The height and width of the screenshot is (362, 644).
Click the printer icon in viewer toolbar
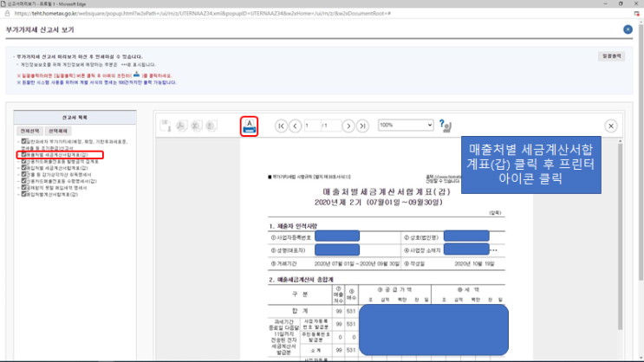click(250, 126)
